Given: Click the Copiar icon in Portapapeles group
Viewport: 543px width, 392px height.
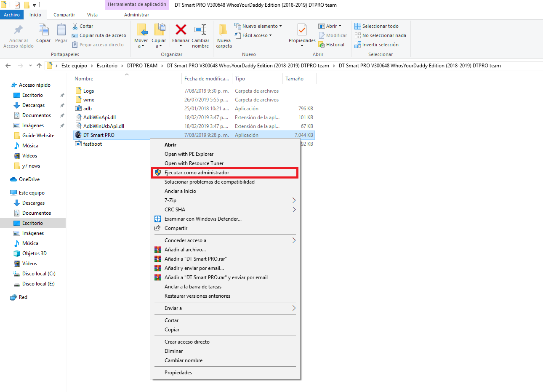Looking at the screenshot, I should click(43, 30).
